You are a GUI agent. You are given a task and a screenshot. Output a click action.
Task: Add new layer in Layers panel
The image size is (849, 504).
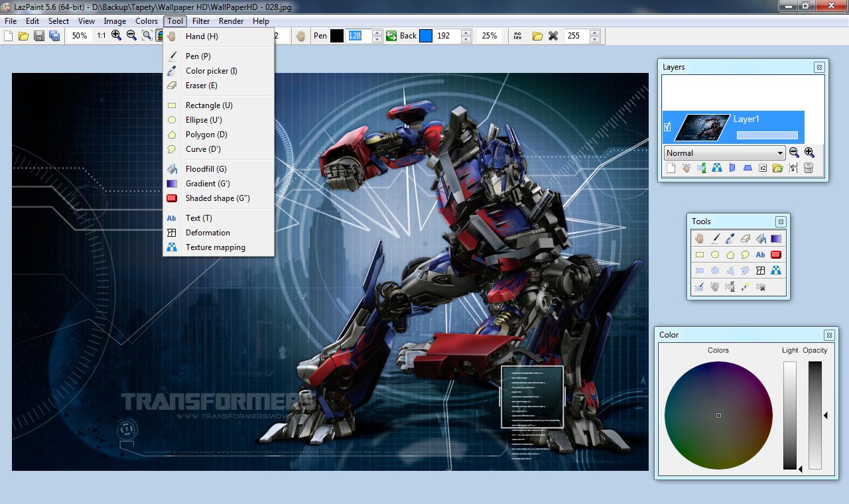[671, 168]
